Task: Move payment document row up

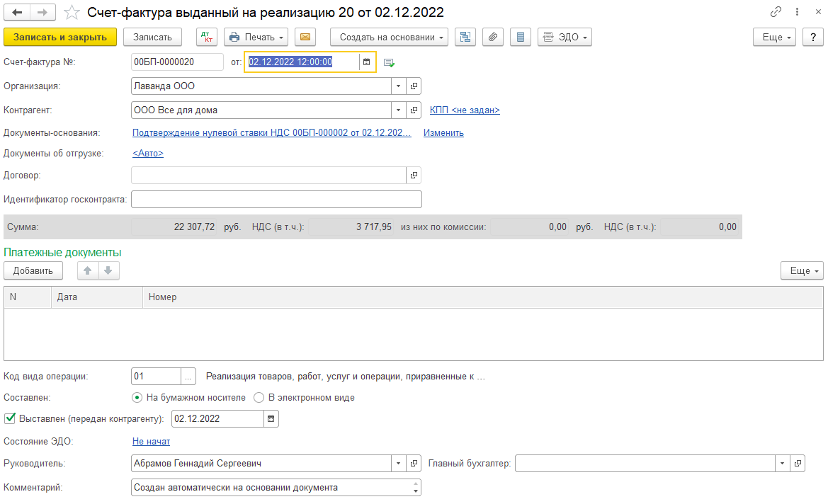Action: (x=88, y=270)
